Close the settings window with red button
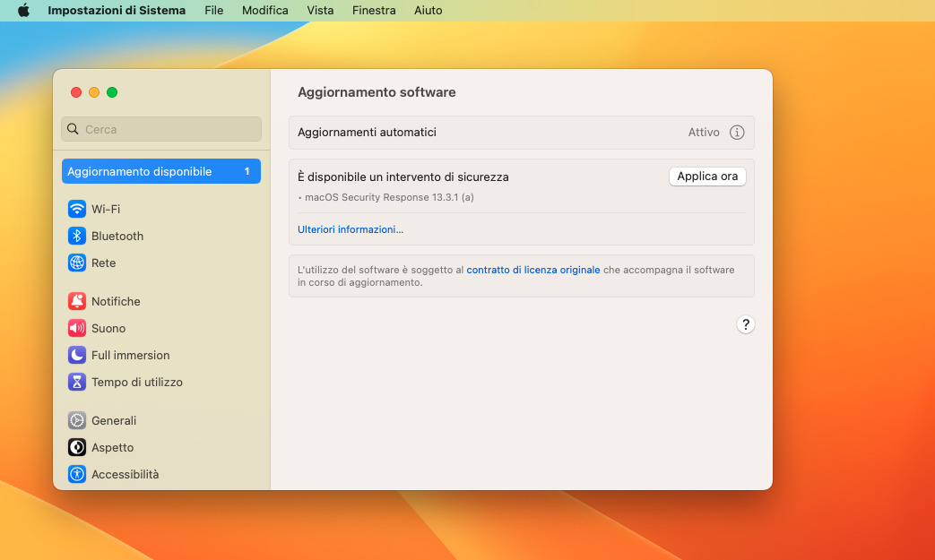 [75, 92]
